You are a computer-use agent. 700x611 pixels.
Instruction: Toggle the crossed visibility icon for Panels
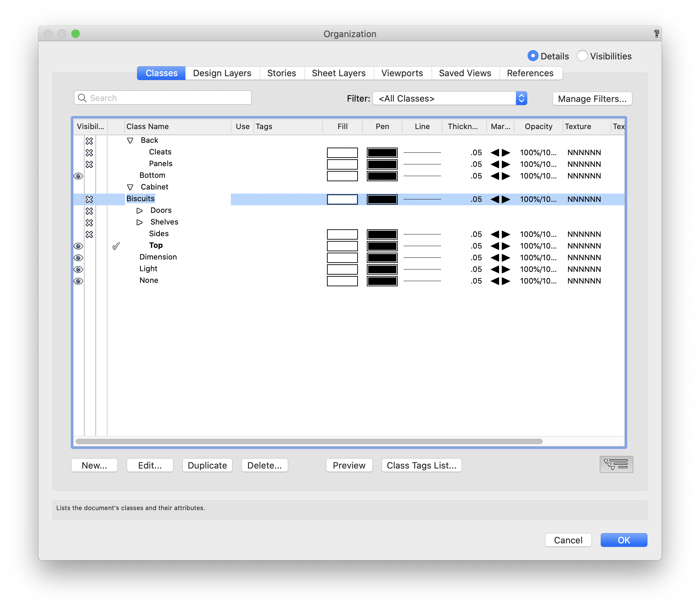[90, 164]
